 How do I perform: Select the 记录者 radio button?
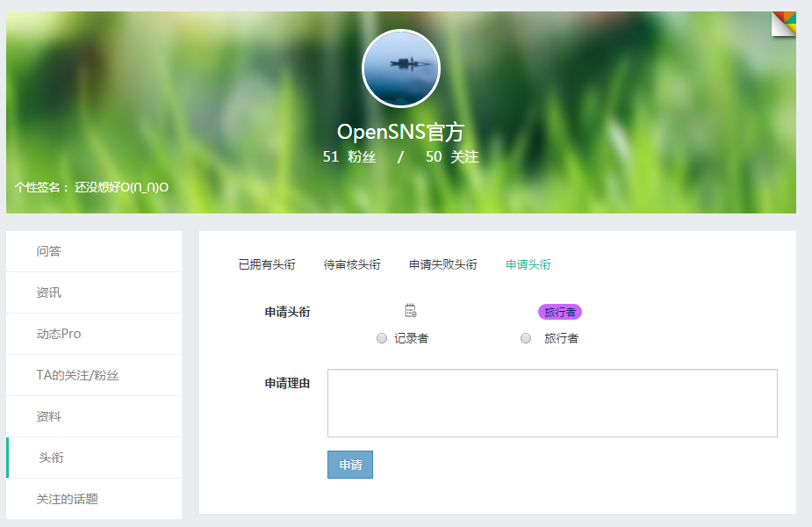click(382, 338)
